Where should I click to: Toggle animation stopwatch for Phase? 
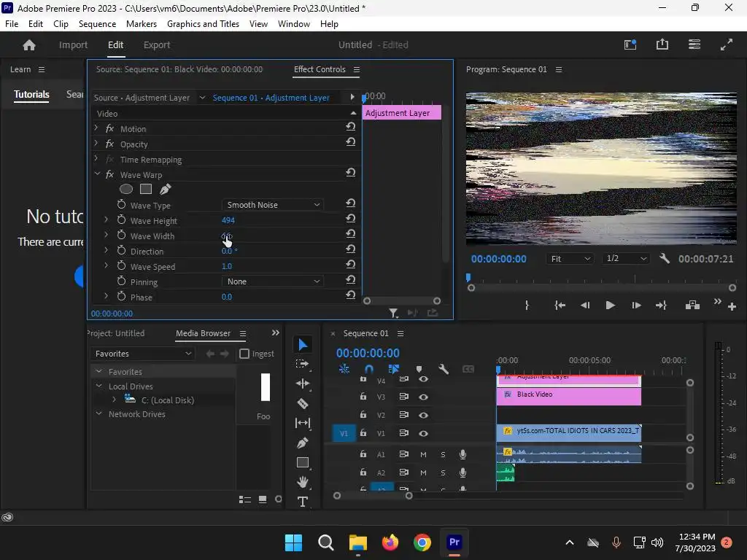(122, 296)
